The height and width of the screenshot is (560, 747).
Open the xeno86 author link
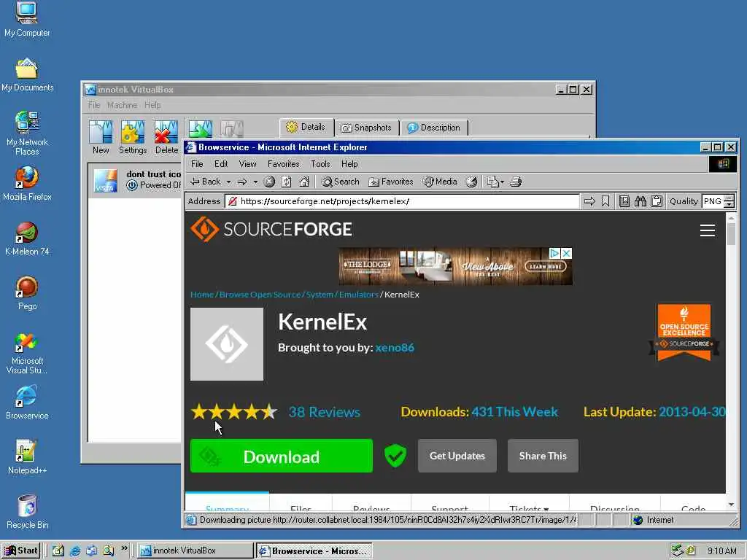[x=395, y=347]
